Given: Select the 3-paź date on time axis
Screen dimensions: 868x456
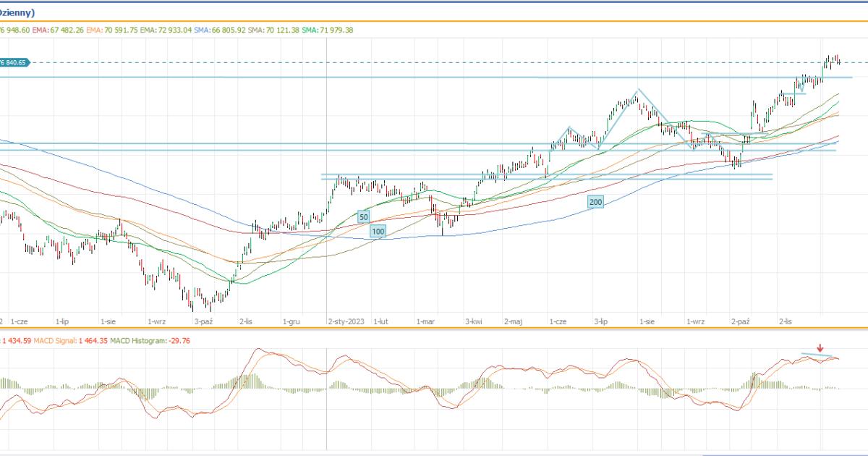Looking at the screenshot, I should 203,319.
